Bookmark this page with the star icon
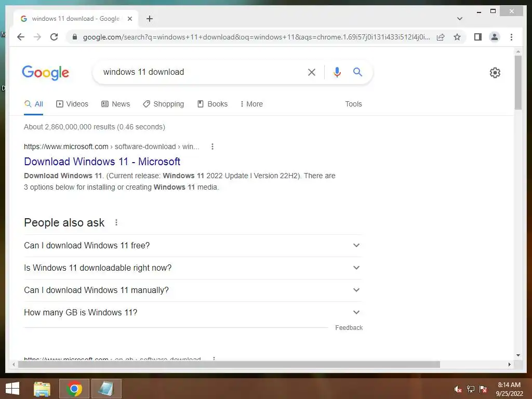 [457, 37]
